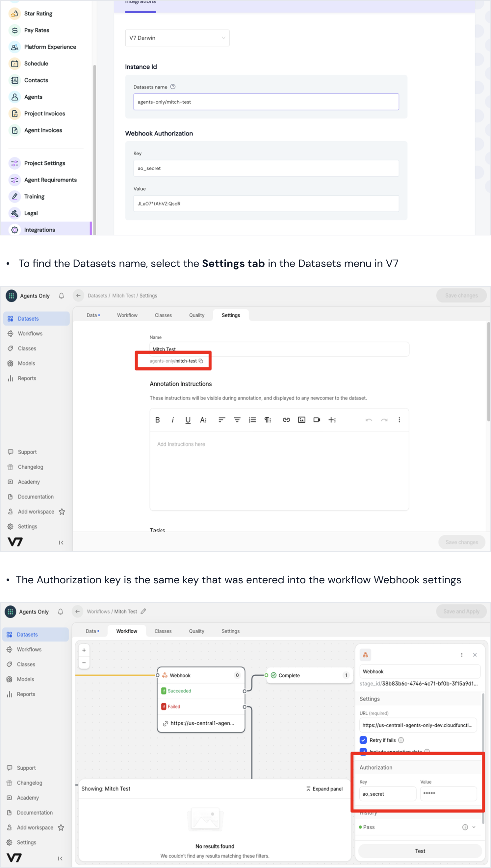This screenshot has height=868, width=491.
Task: Expand the panel showing Mitch Test results
Action: [324, 789]
